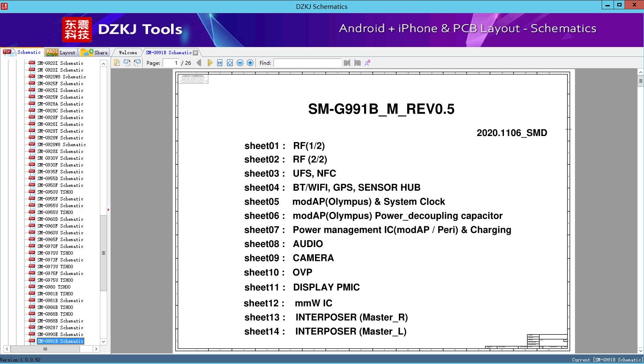The height and width of the screenshot is (364, 644).
Task: Open SM-G970U TSHOO from list
Action: point(55,253)
